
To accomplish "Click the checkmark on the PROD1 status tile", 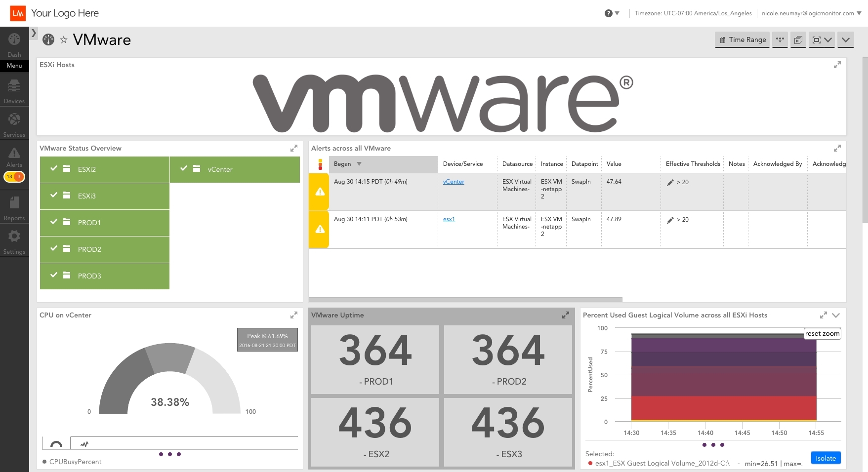I will (x=54, y=222).
